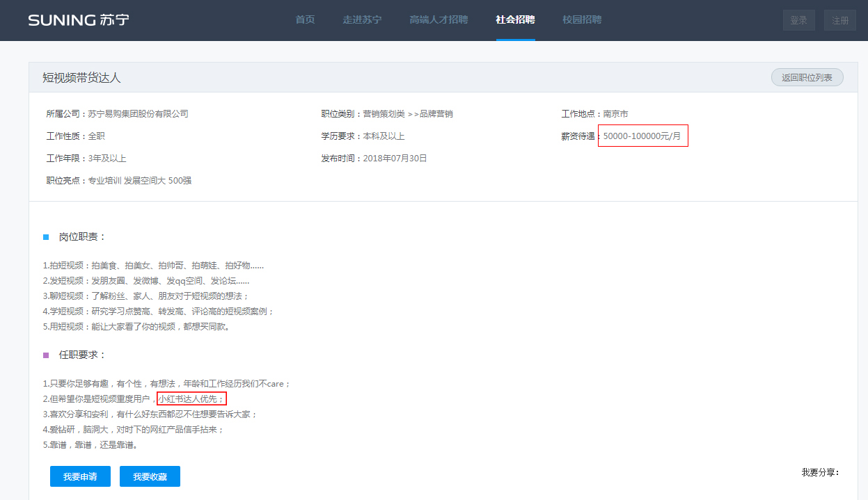Open the 首页 navigation item
This screenshot has height=500, width=868.
pos(305,20)
